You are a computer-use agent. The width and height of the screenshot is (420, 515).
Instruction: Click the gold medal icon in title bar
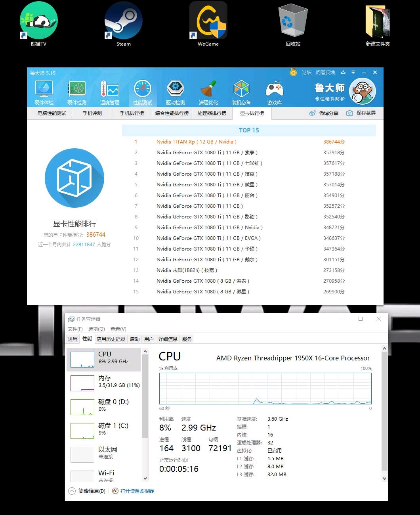point(293,73)
